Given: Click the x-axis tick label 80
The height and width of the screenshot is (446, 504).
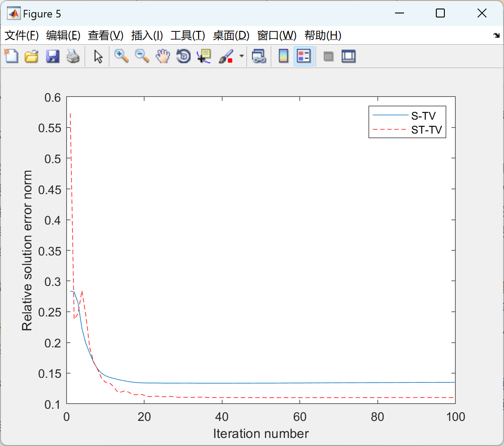Looking at the screenshot, I should tap(378, 417).
